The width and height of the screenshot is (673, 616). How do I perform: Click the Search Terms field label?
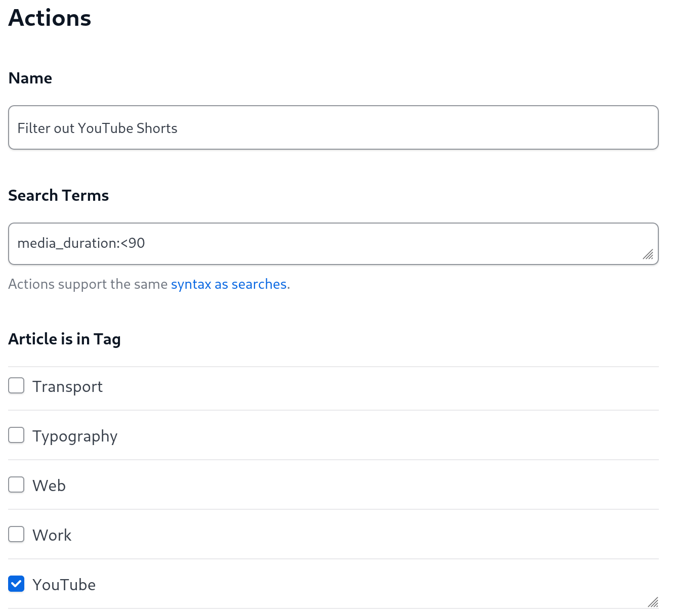59,195
